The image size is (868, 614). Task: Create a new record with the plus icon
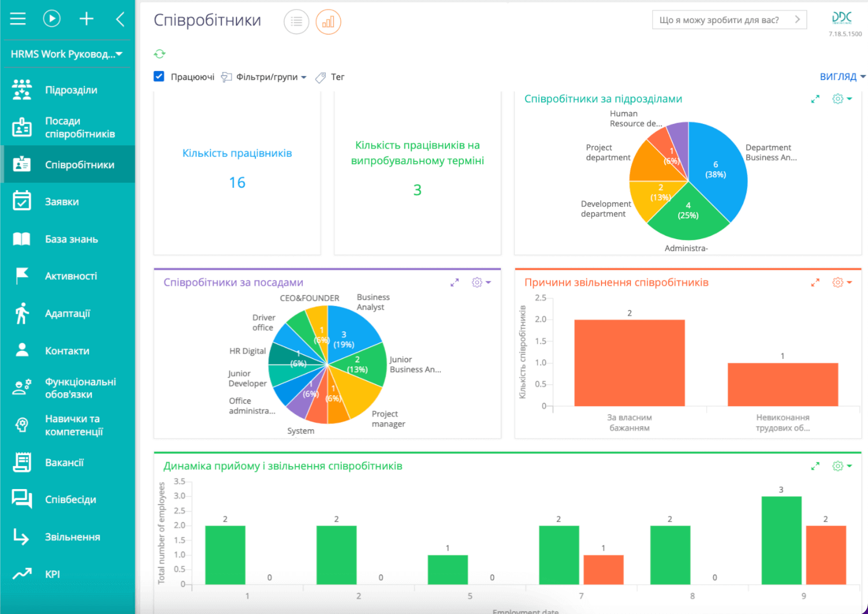click(86, 18)
